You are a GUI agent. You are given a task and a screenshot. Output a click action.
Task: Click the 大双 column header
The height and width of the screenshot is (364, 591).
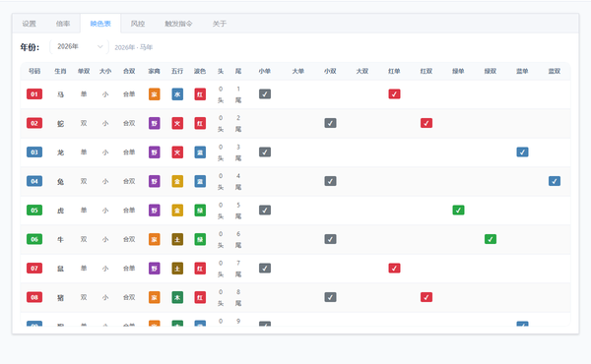[362, 71]
